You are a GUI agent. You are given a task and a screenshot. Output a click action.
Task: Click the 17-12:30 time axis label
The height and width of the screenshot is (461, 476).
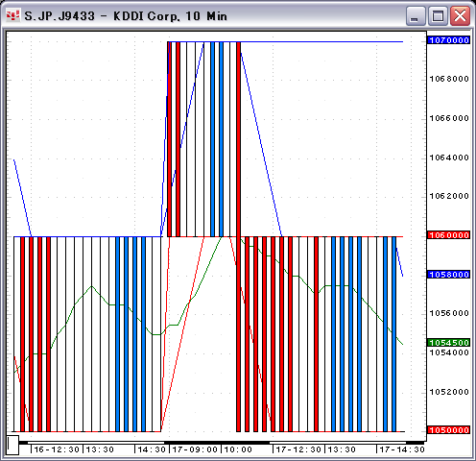pos(298,449)
